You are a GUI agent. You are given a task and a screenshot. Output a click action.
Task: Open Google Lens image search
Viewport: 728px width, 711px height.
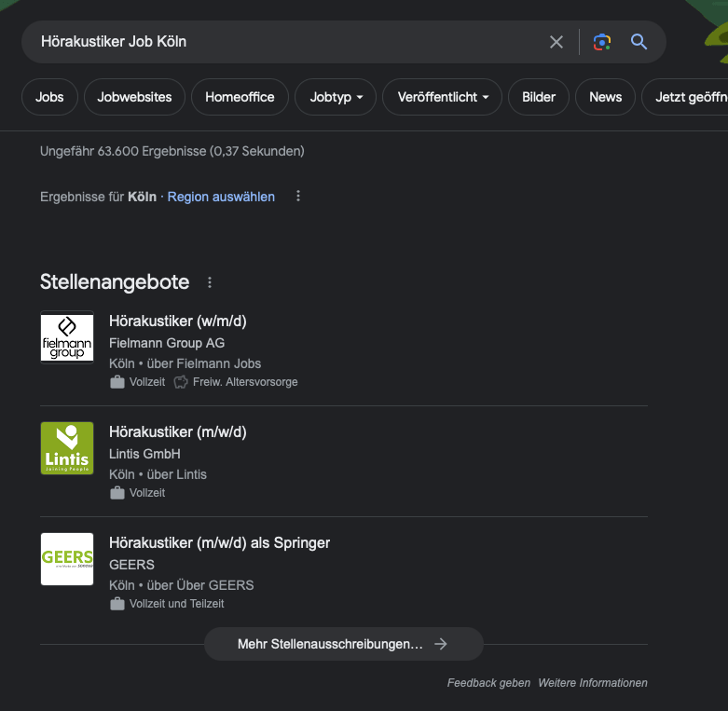[x=602, y=42]
